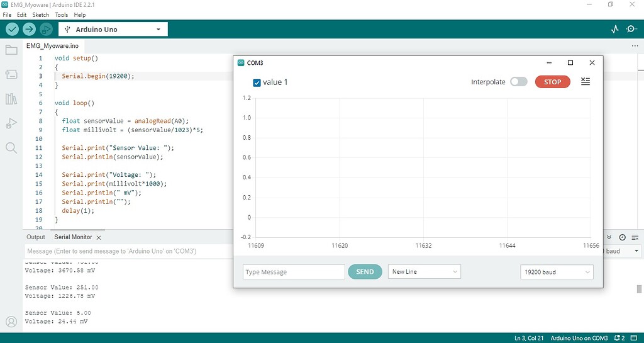Open 19200 baud dropdown in COM3 plotter
This screenshot has height=343, width=644.
click(557, 272)
